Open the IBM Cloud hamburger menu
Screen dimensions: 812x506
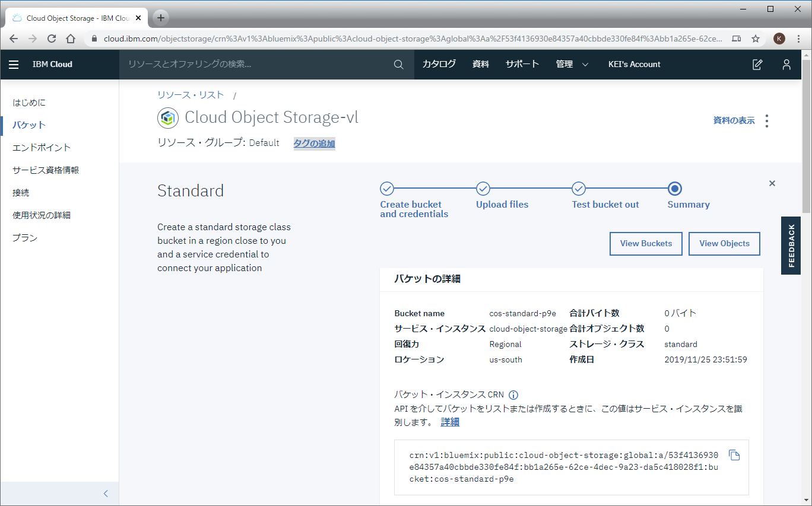[x=14, y=65]
